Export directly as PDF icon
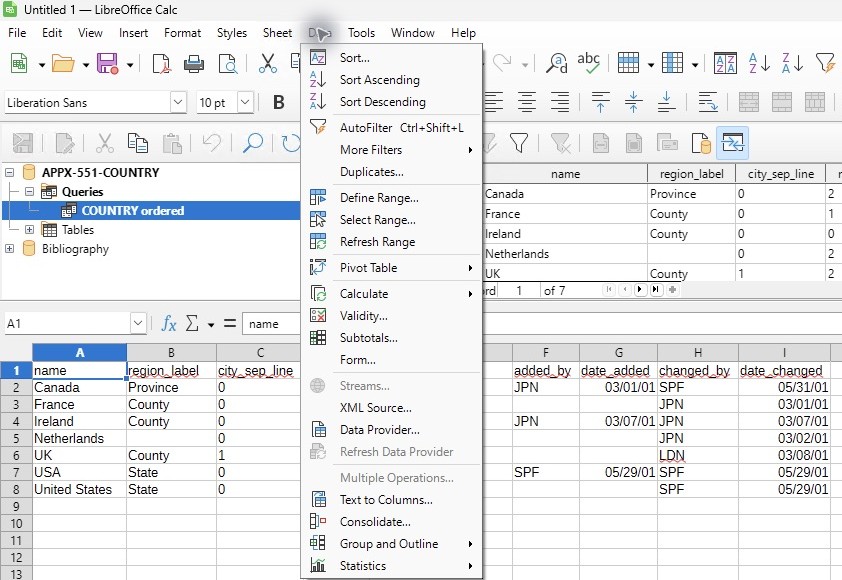The image size is (842, 580). click(x=161, y=63)
